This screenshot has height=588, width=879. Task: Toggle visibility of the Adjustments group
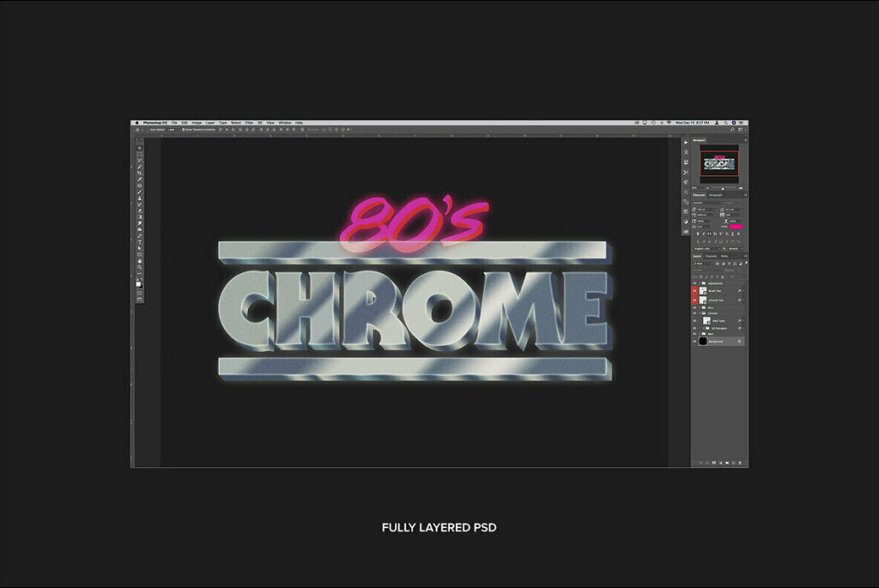pyautogui.click(x=694, y=282)
